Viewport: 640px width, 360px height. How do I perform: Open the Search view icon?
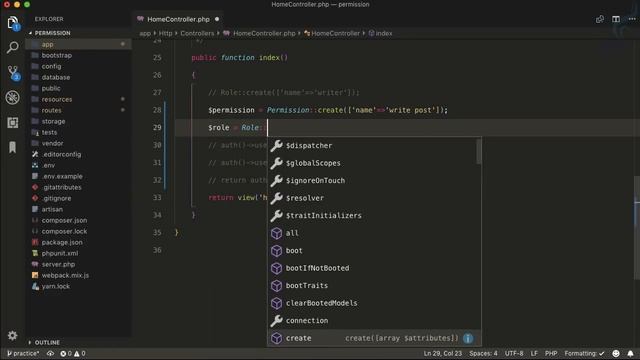[x=13, y=47]
